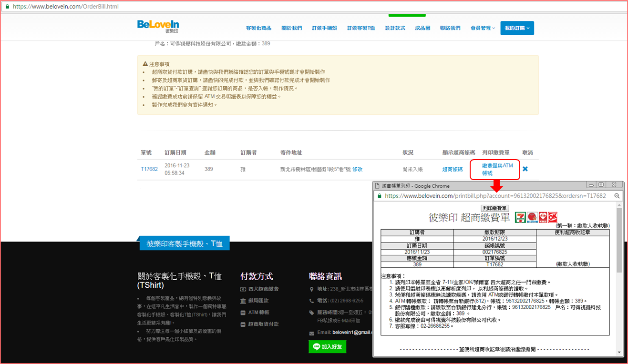
Task: Click the BeLoveIn logo
Action: [x=158, y=26]
